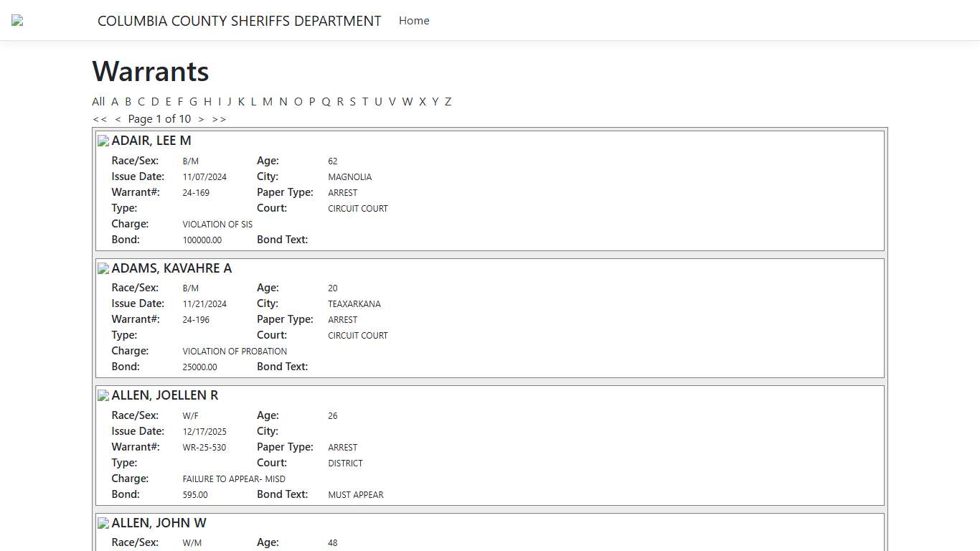Open John W Allen's photo thumbnail
The width and height of the screenshot is (980, 551).
coord(103,524)
